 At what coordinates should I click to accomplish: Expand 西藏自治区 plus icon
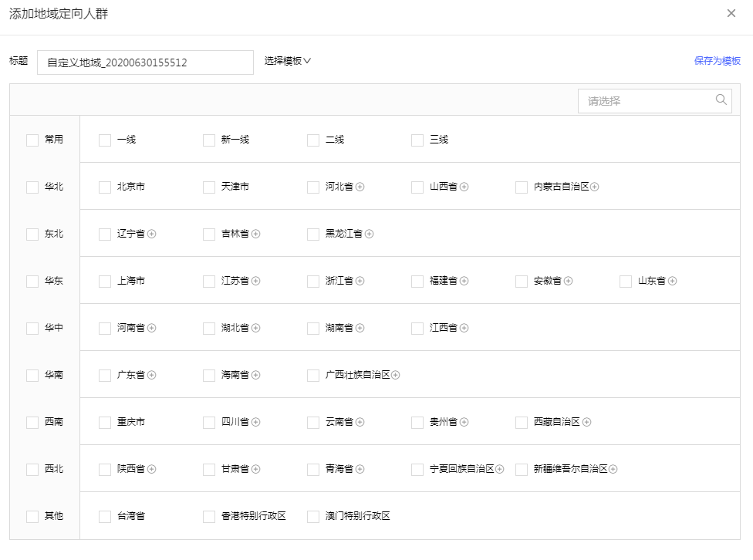pyautogui.click(x=586, y=422)
